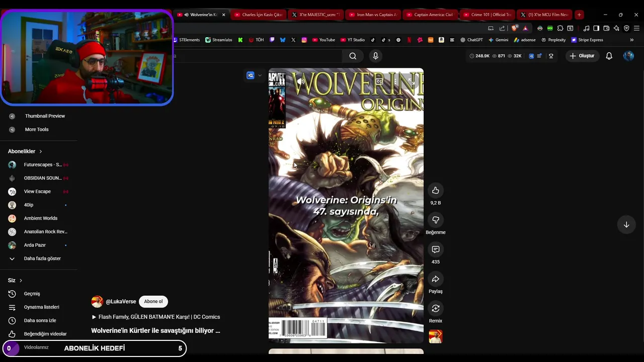Open the Kick bookmark icon

[x=240, y=40]
